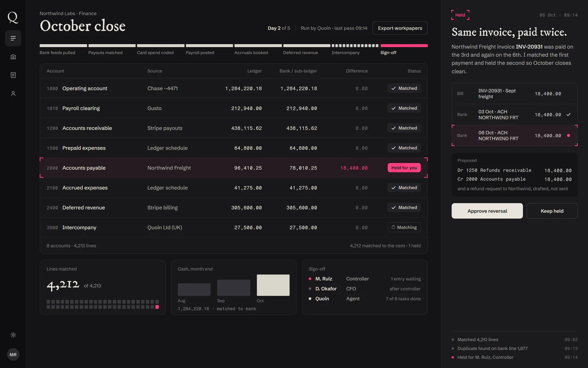This screenshot has width=588, height=368.
Task: Open the Intercompany account row
Action: point(234,227)
